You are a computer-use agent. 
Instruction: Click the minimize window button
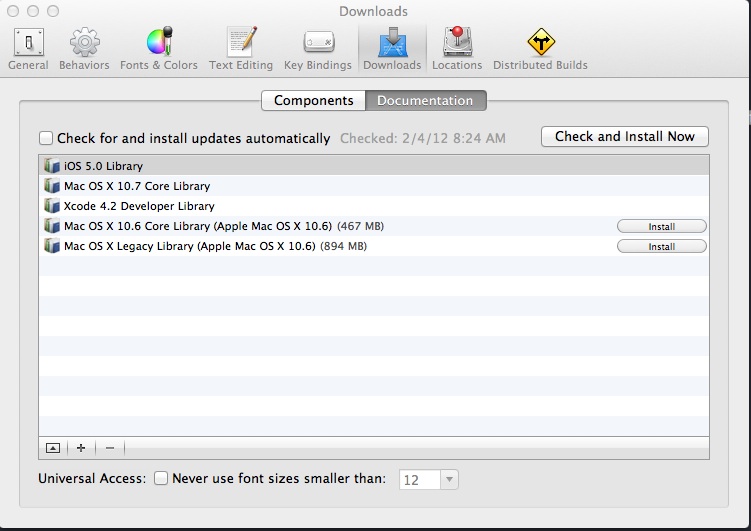tap(33, 11)
